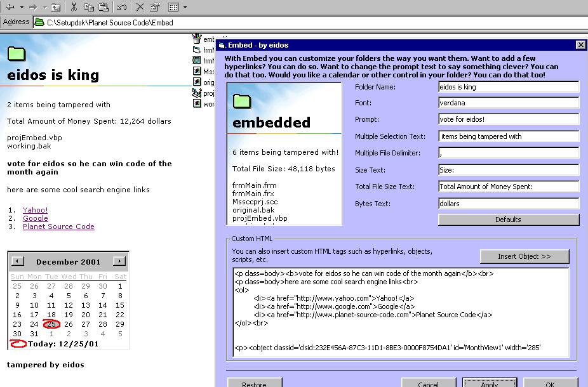Viewport: 588px width, 387px height.
Task: Click the Back navigation arrow
Action: click(10, 7)
